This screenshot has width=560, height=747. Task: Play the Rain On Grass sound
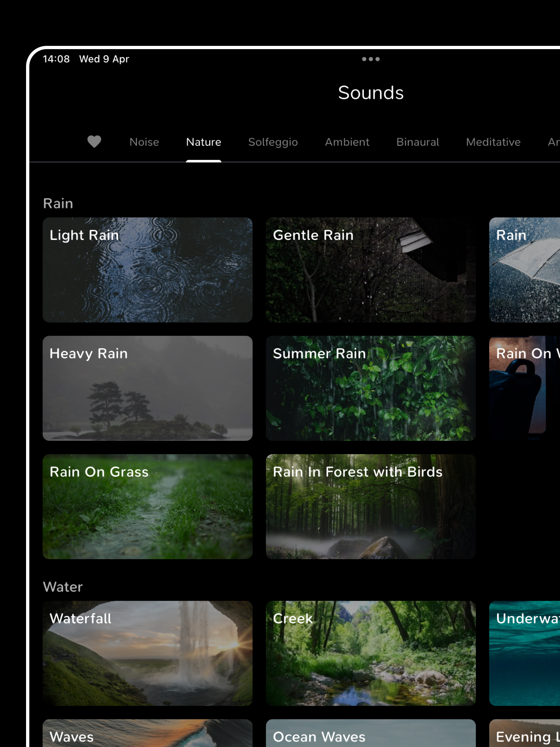[148, 506]
